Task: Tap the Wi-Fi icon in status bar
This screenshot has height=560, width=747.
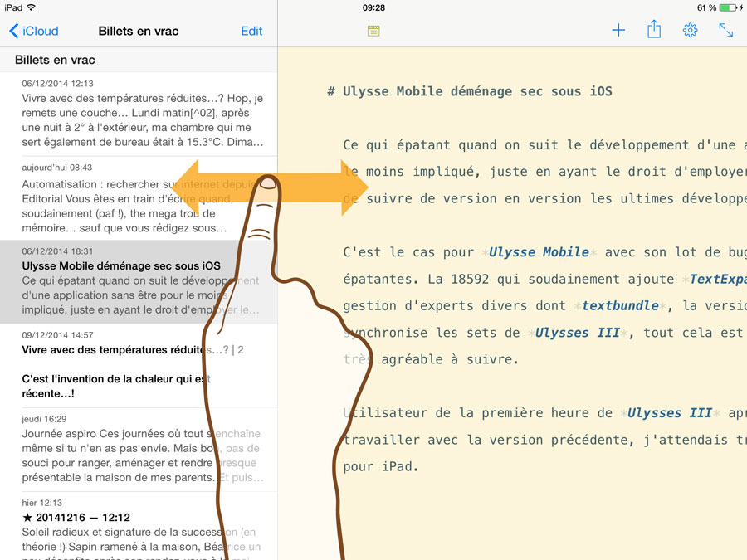Action: click(x=32, y=7)
